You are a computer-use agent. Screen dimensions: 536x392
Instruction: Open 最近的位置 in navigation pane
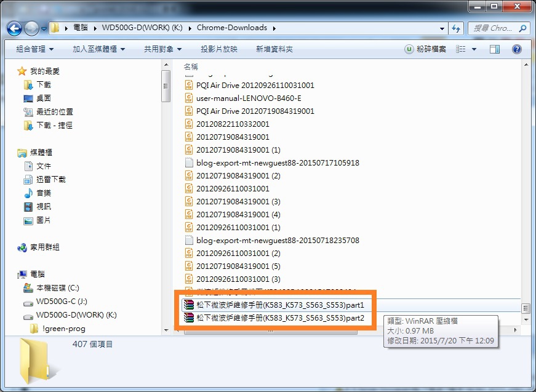pos(55,112)
